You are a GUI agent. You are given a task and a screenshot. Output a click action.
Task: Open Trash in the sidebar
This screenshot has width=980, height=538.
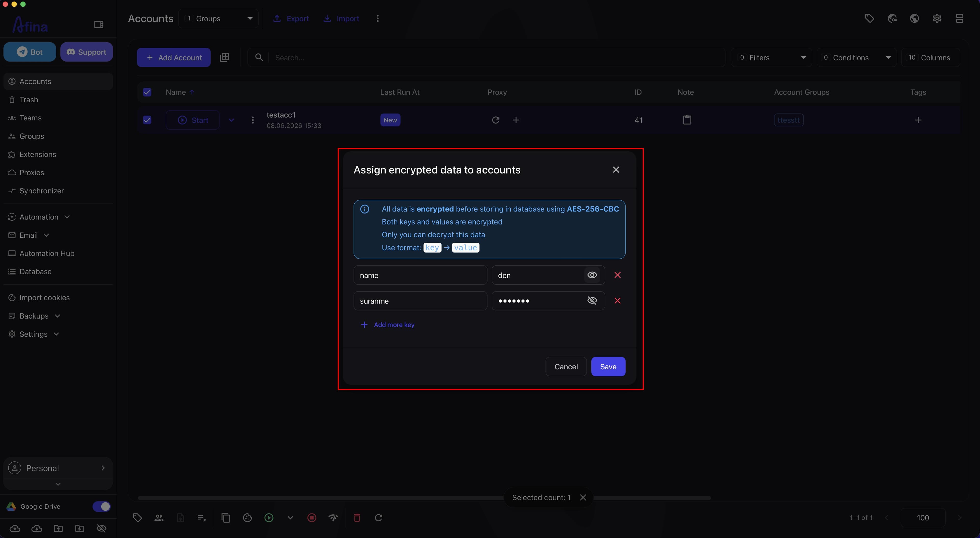[58, 100]
